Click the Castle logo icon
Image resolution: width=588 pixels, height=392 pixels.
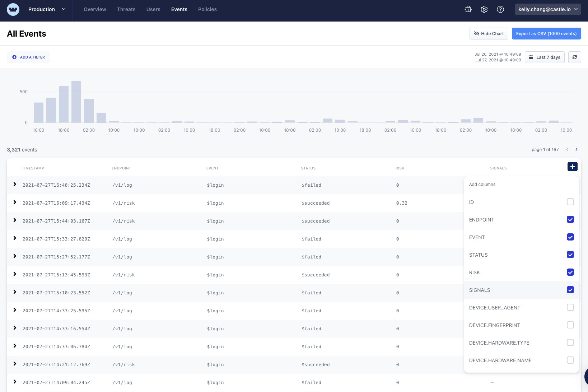pyautogui.click(x=13, y=9)
